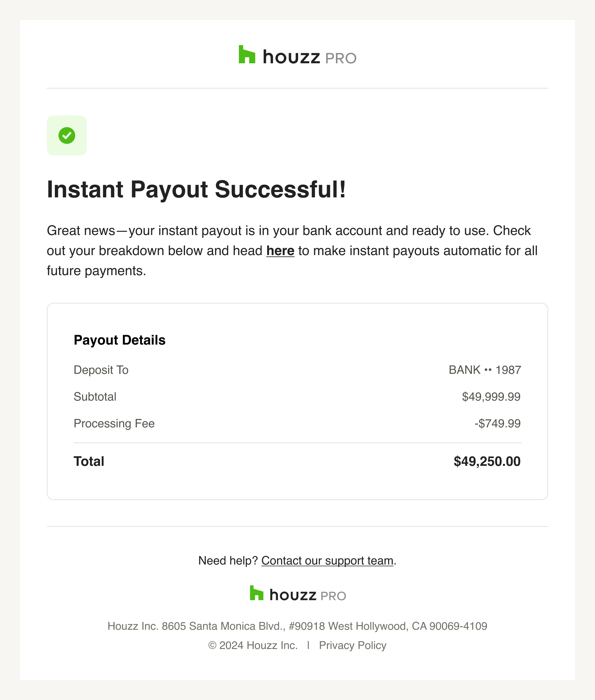Click the $49,999.99 subtotal amount
The width and height of the screenshot is (595, 700).
coord(491,397)
